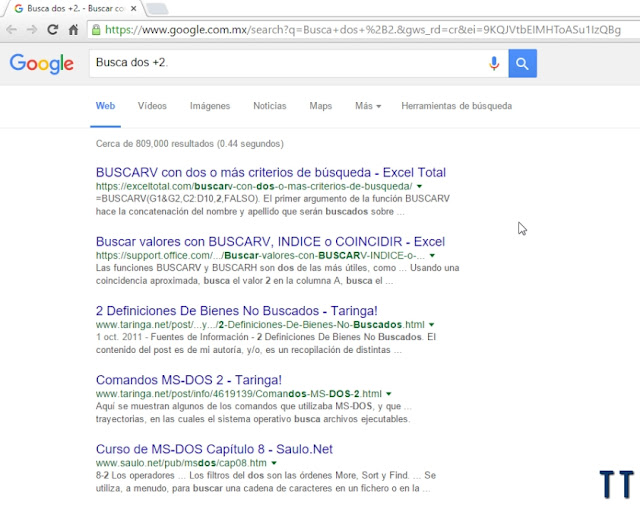Click the browser address bar URL
The height and width of the screenshot is (509, 640).
click(363, 30)
